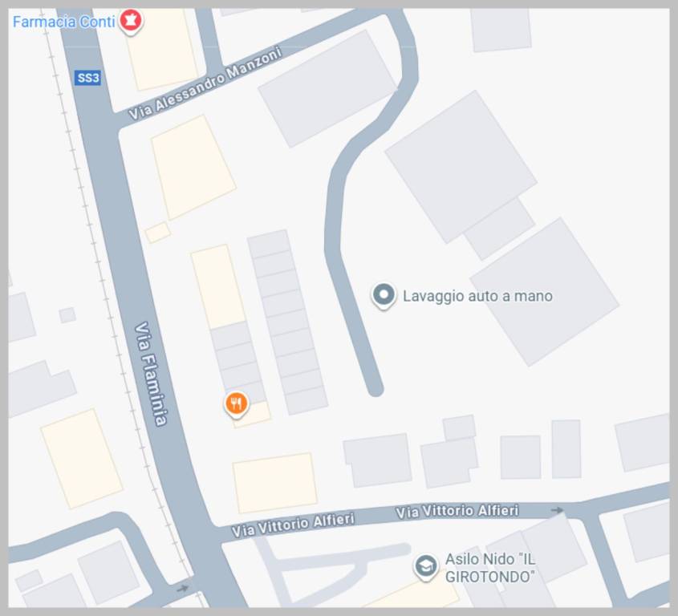Select the orange restaurant fork-and-knife marker
The image size is (678, 616).
(x=236, y=405)
